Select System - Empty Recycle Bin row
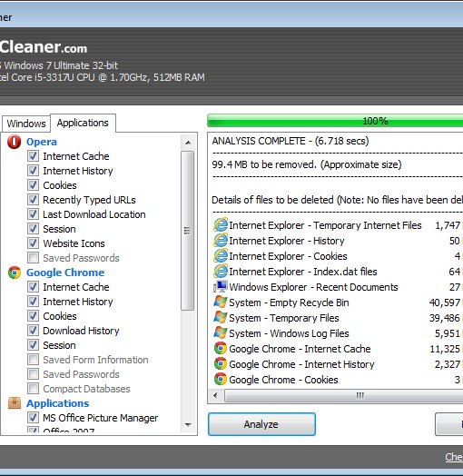Screen dimensions: 463x476 [x=338, y=302]
